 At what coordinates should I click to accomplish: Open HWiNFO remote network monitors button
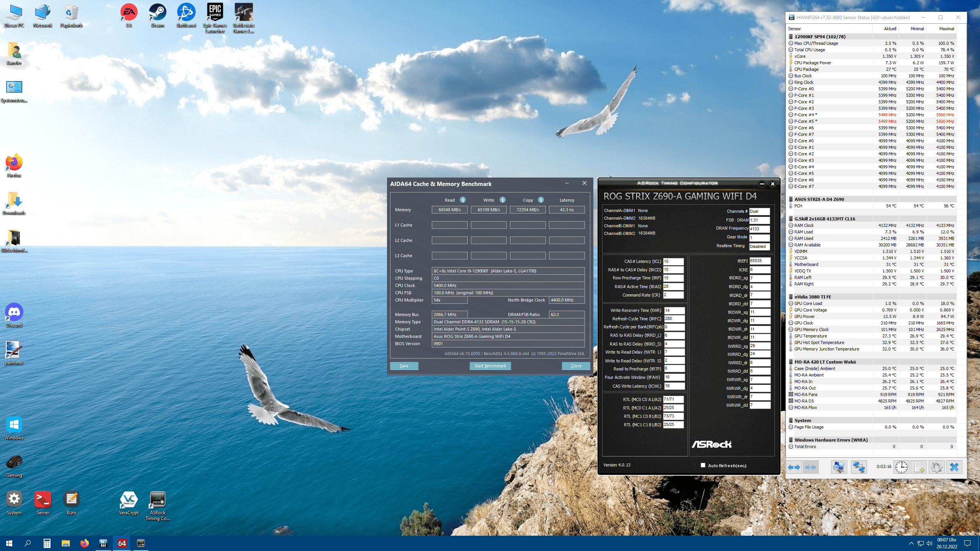point(859,467)
